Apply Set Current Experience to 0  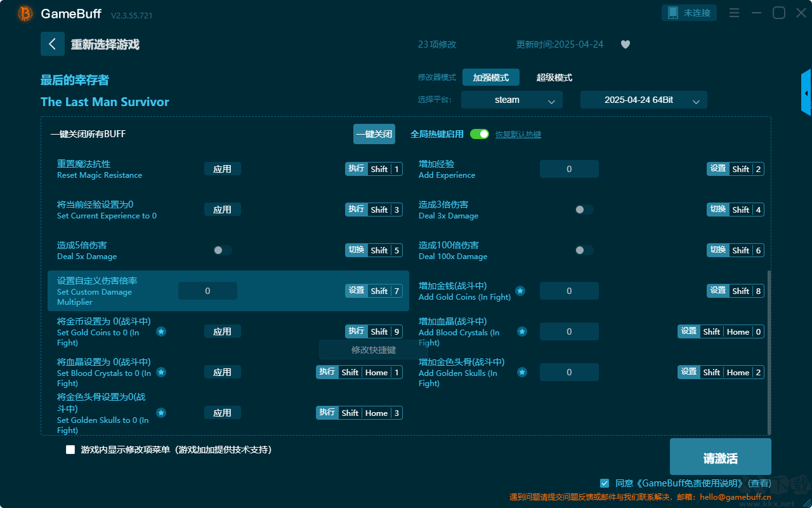coord(223,210)
